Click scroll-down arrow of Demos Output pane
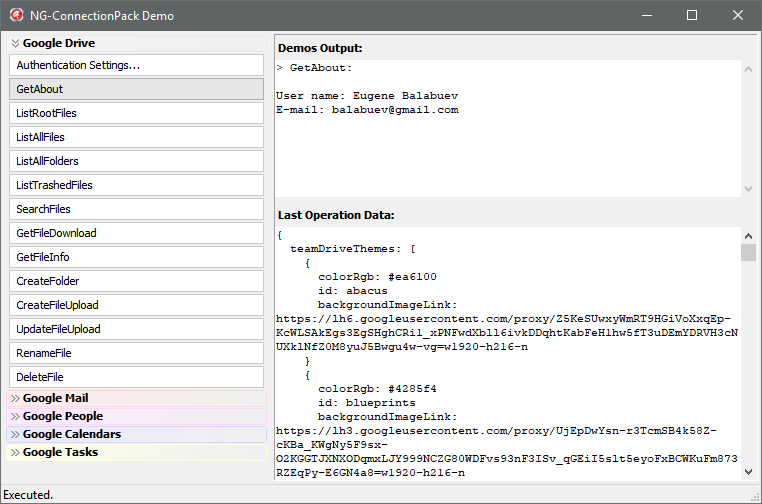 748,189
